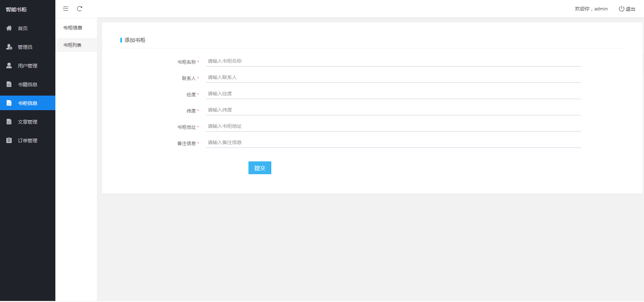Submit the form with 提交 button
The image size is (644, 302).
tap(260, 168)
